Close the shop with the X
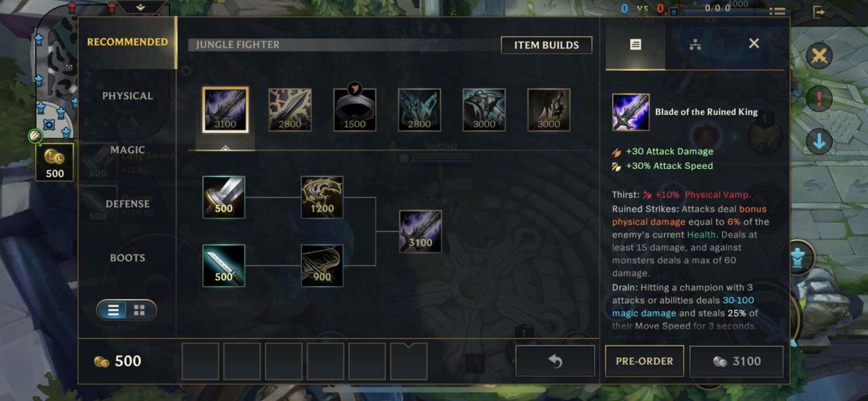The height and width of the screenshot is (401, 868). click(754, 43)
